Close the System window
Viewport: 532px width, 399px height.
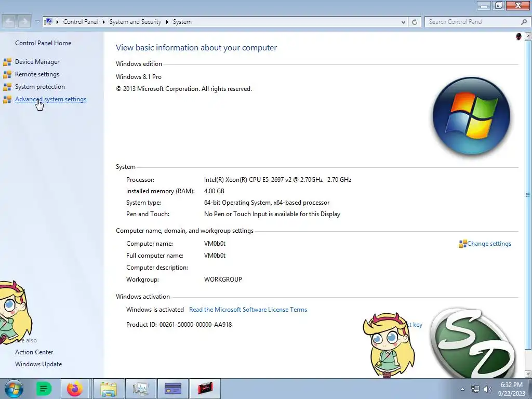point(518,5)
